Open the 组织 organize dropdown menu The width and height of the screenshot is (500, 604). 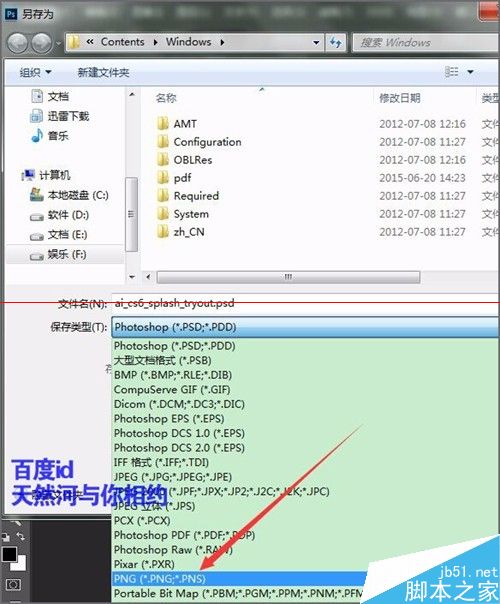35,72
